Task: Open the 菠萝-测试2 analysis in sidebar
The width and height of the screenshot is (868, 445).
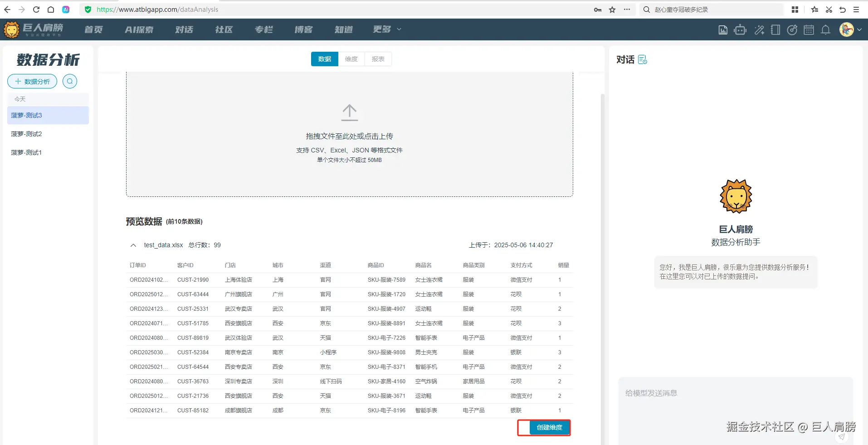Action: (x=48, y=134)
